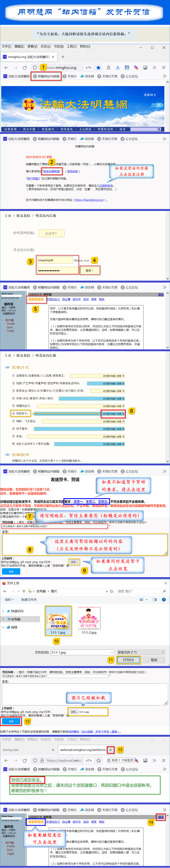
Task: Open the 组织 dropdown in the upload dialog
Action: (x=9, y=600)
